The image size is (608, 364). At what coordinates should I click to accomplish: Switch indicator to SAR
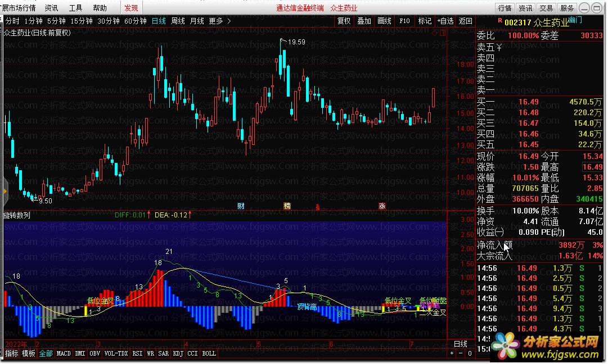click(163, 353)
